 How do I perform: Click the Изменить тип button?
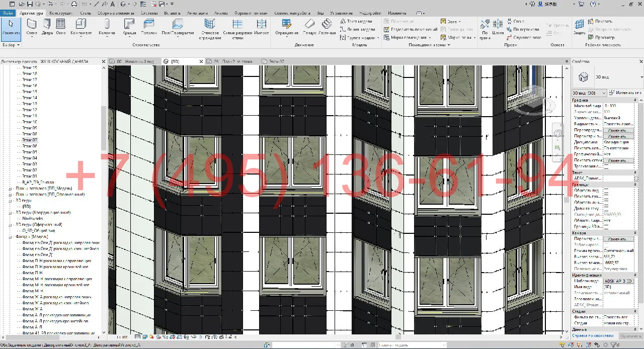click(x=625, y=93)
